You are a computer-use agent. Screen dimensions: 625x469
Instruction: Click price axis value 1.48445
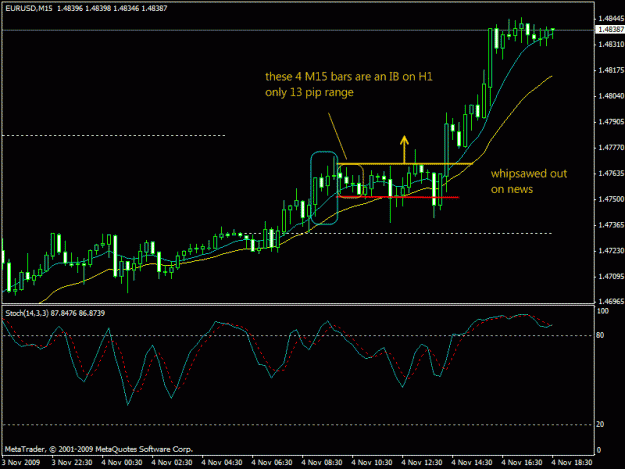click(611, 19)
